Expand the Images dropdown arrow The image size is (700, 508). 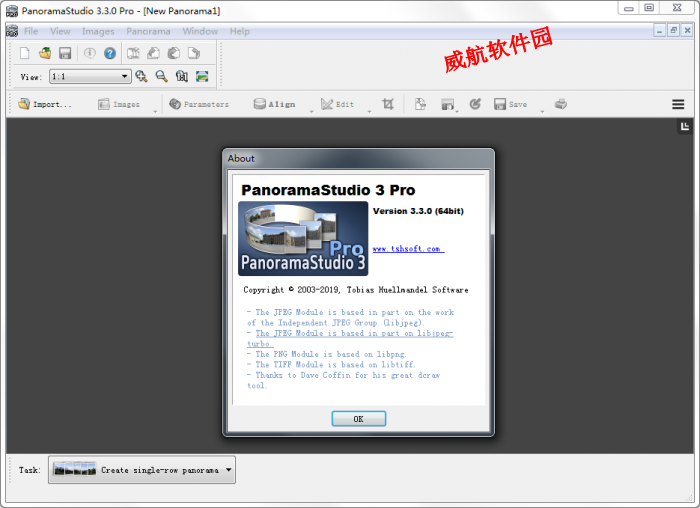[155, 111]
